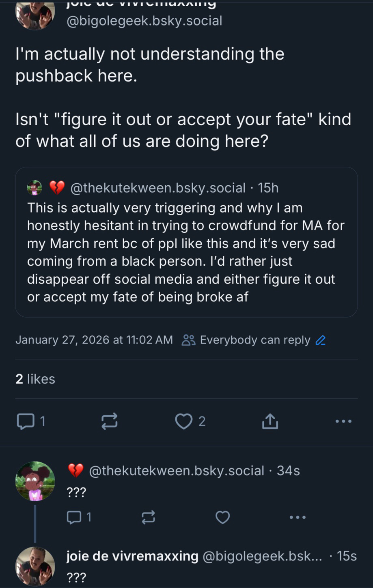This screenshot has height=588, width=373.
Task: Open @thekutekween.bsky.social handle in reply thread
Action: (x=176, y=470)
